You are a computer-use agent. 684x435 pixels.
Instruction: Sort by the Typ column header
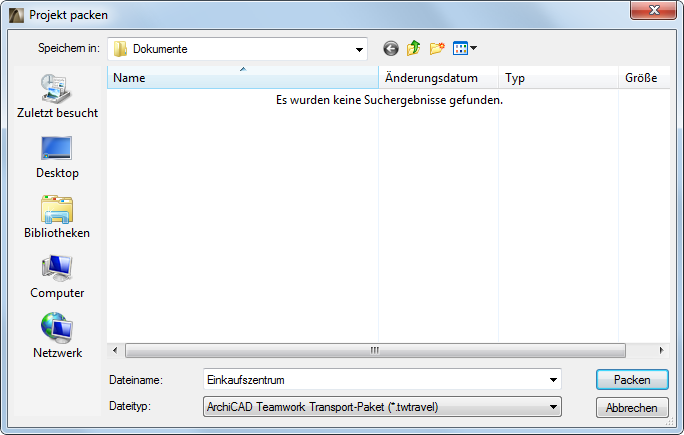point(558,78)
